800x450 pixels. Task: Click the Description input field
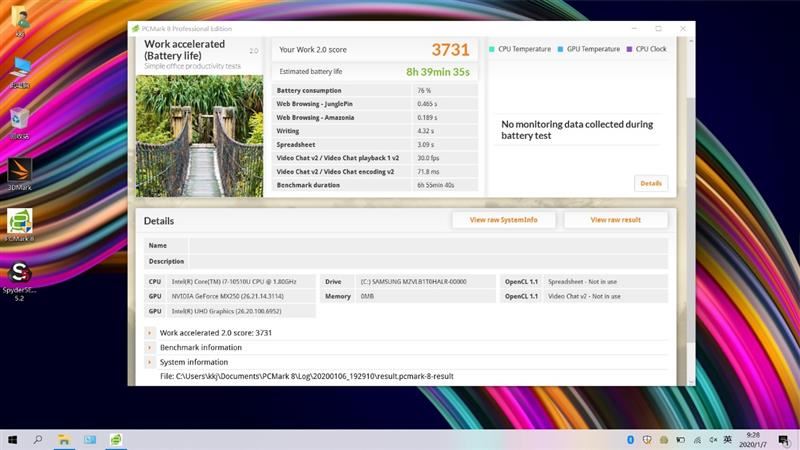428,261
